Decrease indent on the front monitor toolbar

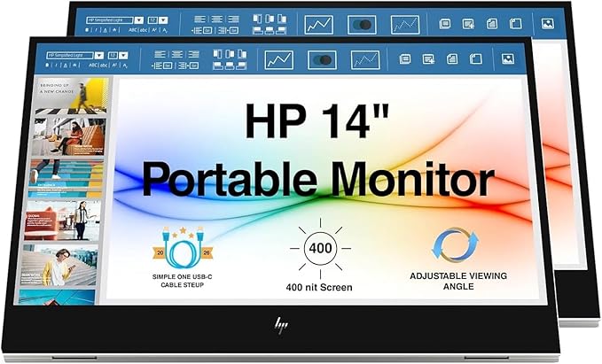(162, 66)
